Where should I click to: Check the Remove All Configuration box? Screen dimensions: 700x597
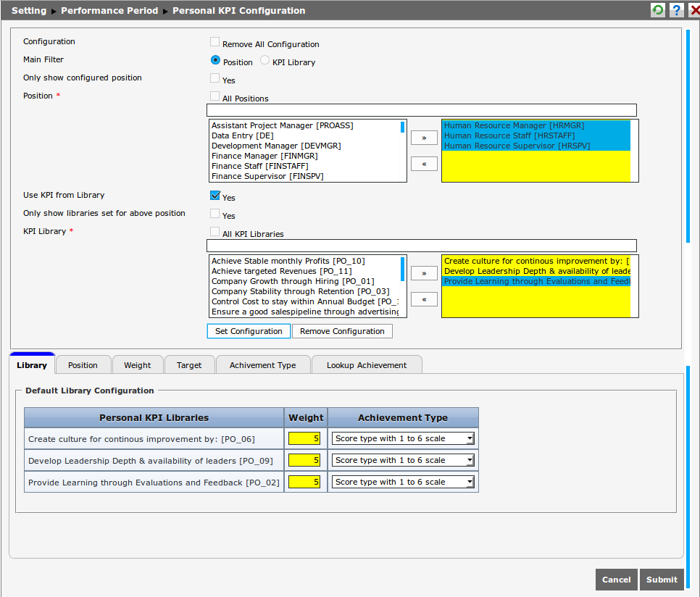(x=215, y=43)
